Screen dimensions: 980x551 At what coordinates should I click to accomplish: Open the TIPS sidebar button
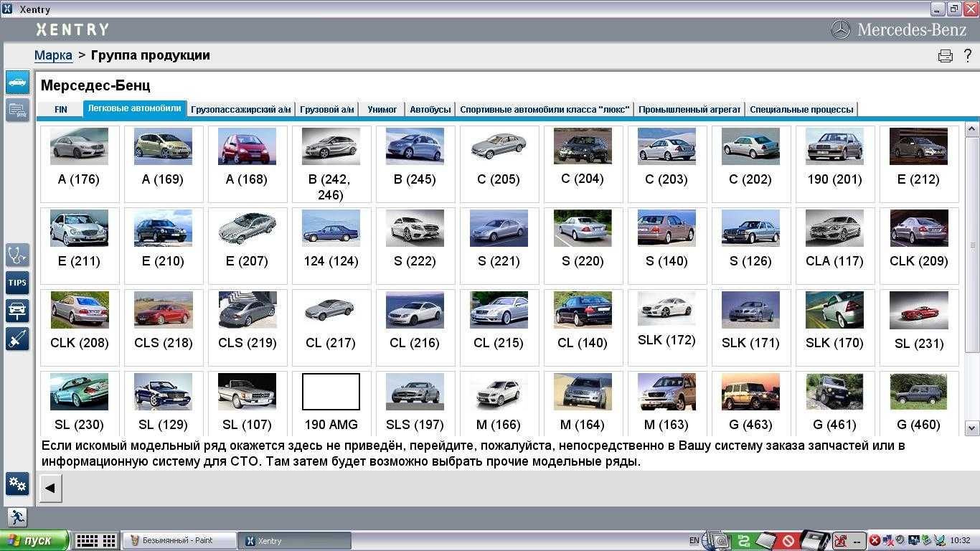17,283
